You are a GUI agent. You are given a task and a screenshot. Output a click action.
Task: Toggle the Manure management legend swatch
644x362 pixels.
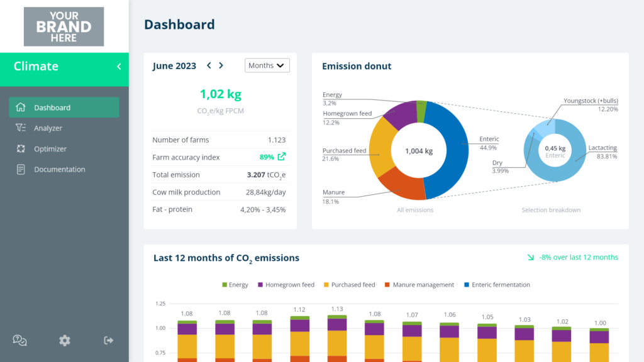387,285
